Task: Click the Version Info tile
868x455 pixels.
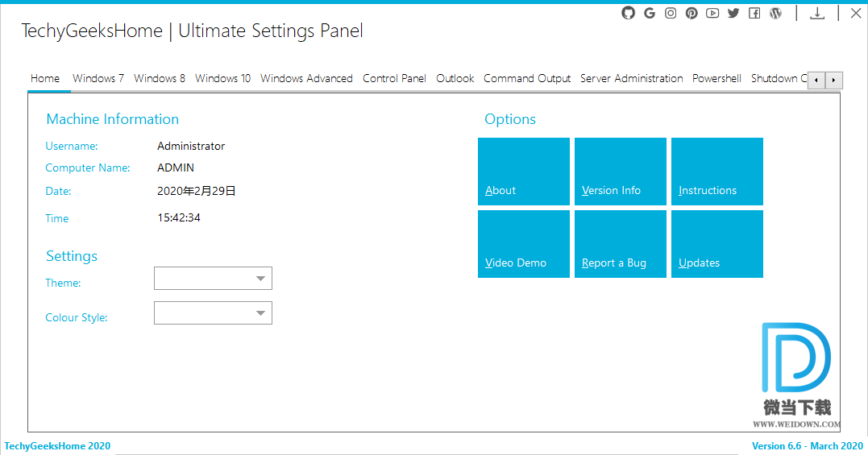Action: [x=621, y=172]
